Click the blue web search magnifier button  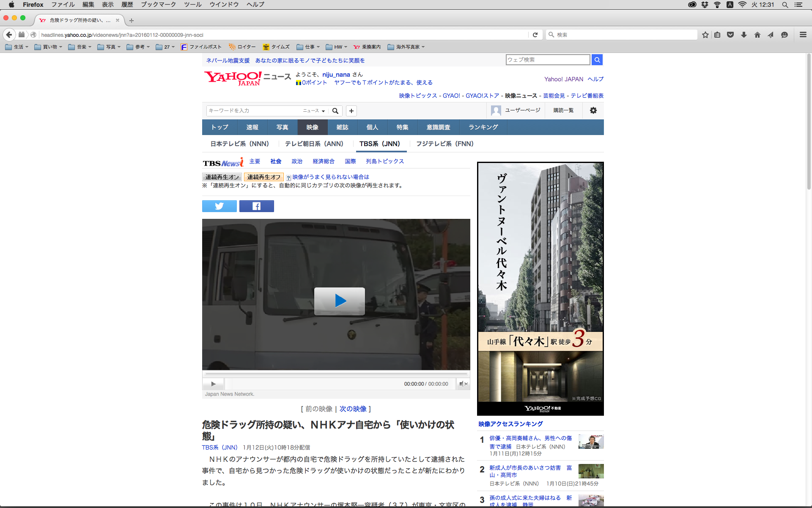[597, 60]
